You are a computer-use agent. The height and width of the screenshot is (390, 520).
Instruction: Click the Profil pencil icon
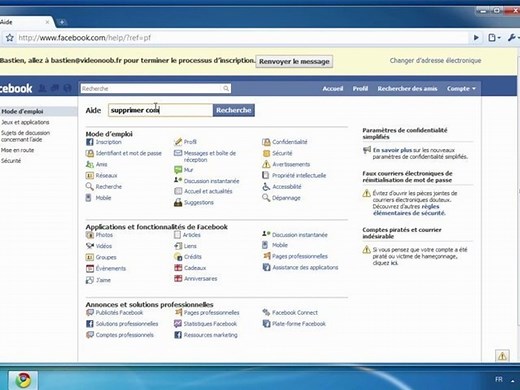pos(178,142)
